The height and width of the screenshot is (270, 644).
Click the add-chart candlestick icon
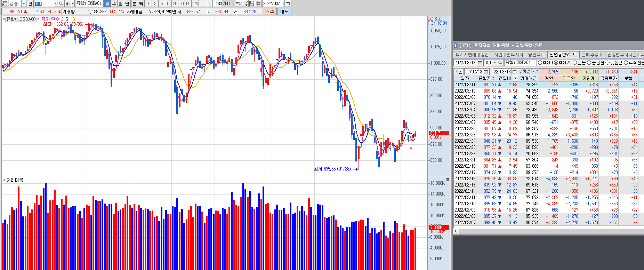[238, 3]
